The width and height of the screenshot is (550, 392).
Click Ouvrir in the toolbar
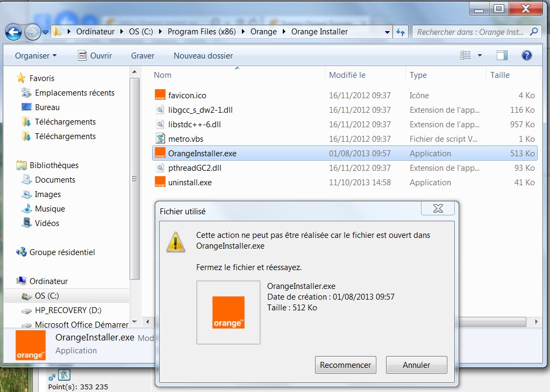[x=95, y=56]
